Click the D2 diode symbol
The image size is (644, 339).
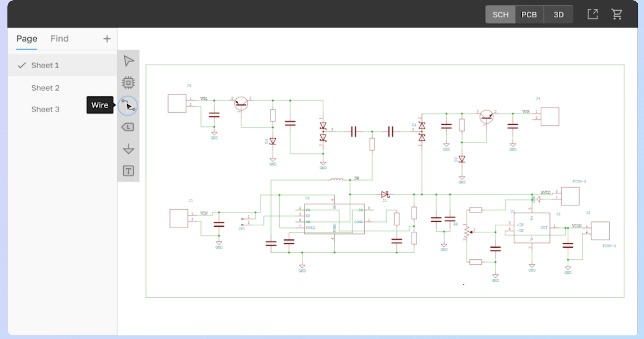462,159
